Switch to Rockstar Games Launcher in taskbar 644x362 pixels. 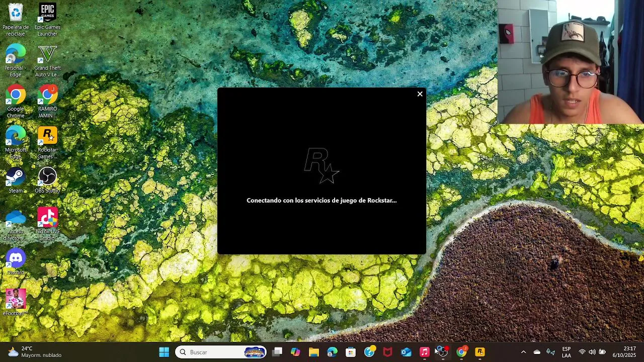(x=479, y=352)
